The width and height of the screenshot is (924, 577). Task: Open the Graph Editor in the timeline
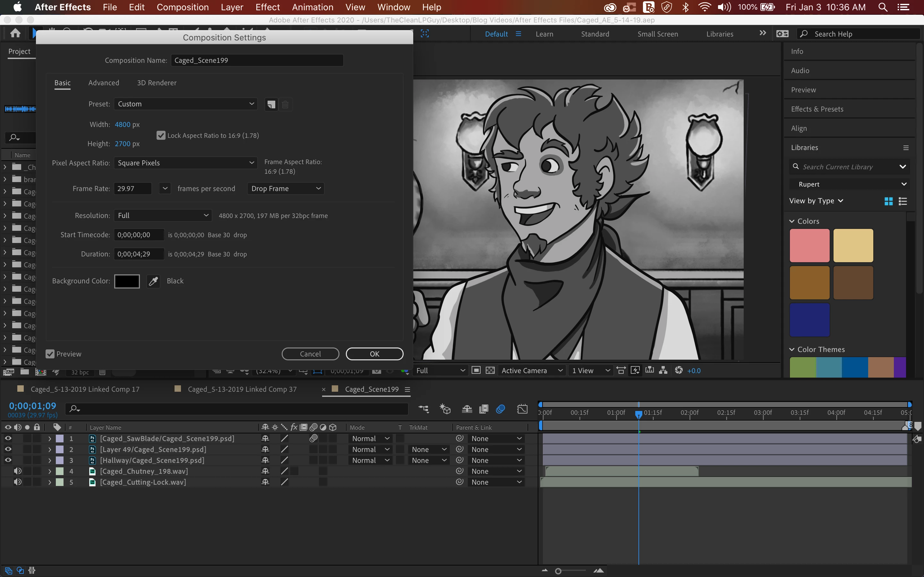522,409
